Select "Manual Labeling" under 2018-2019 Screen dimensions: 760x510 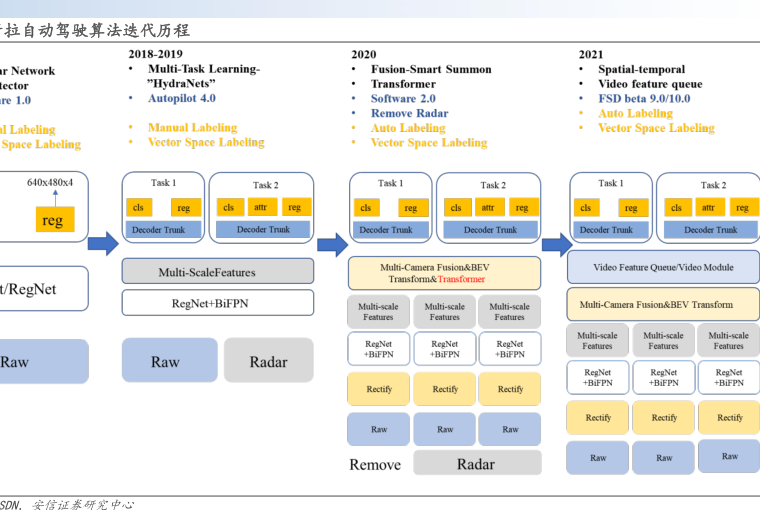click(192, 128)
